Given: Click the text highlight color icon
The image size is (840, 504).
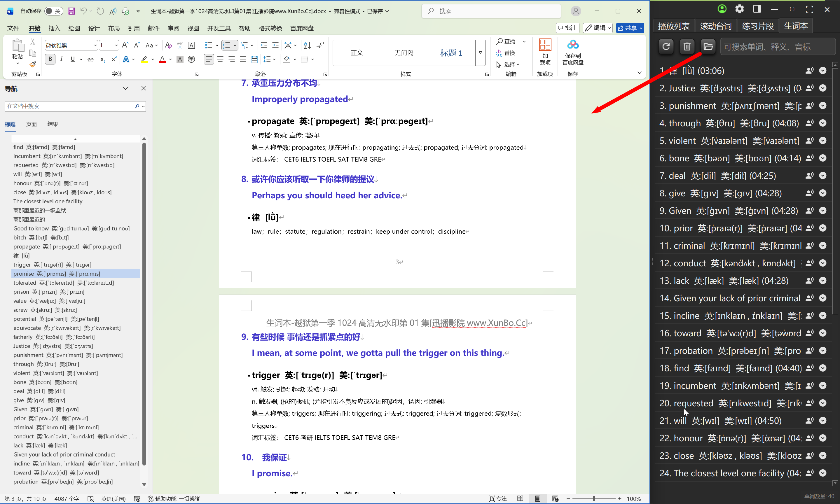Looking at the screenshot, I should tap(145, 59).
